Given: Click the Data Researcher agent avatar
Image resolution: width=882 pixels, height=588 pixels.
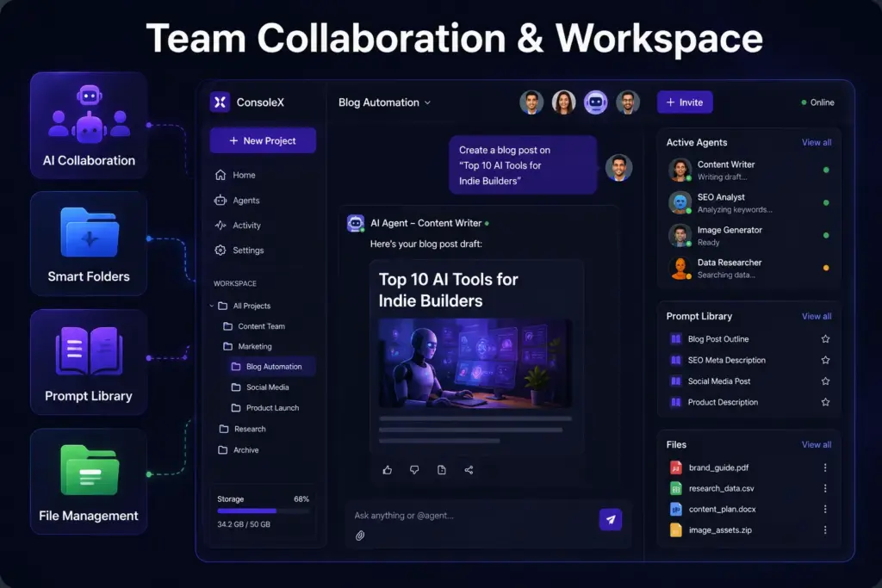Looking at the screenshot, I should 680,268.
